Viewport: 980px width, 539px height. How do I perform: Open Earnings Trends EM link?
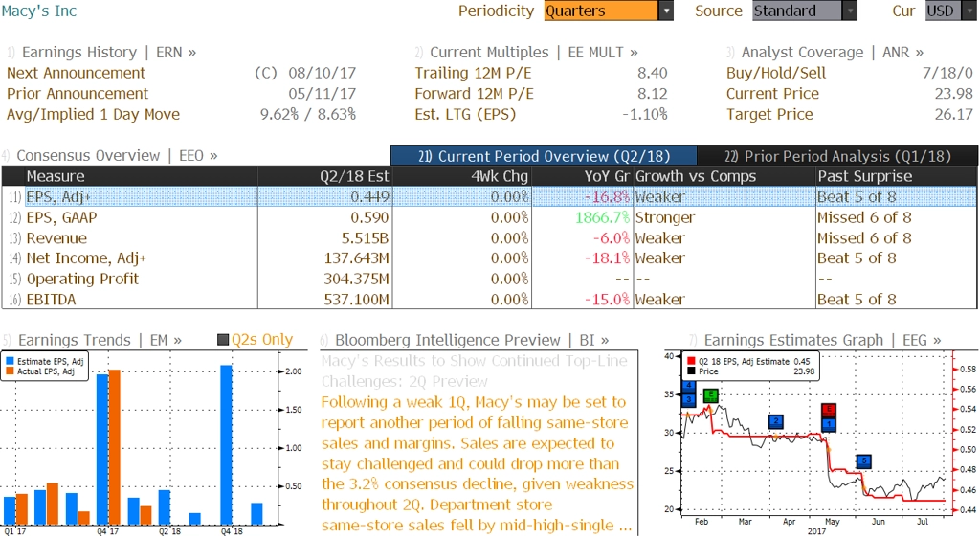pyautogui.click(x=100, y=340)
